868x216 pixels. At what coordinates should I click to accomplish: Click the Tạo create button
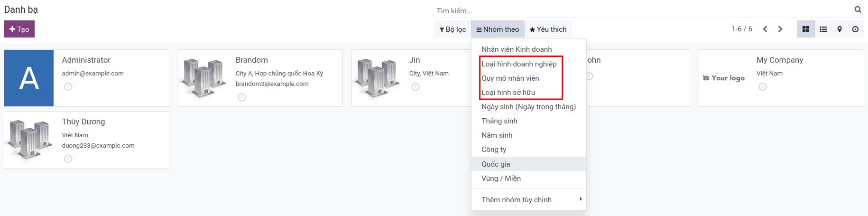[x=19, y=29]
